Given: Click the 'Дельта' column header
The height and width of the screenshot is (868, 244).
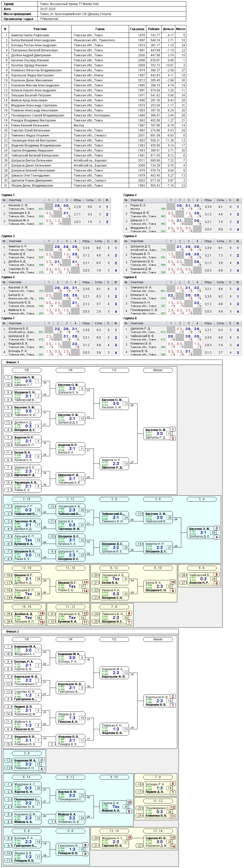Looking at the screenshot, I should pos(168,29).
